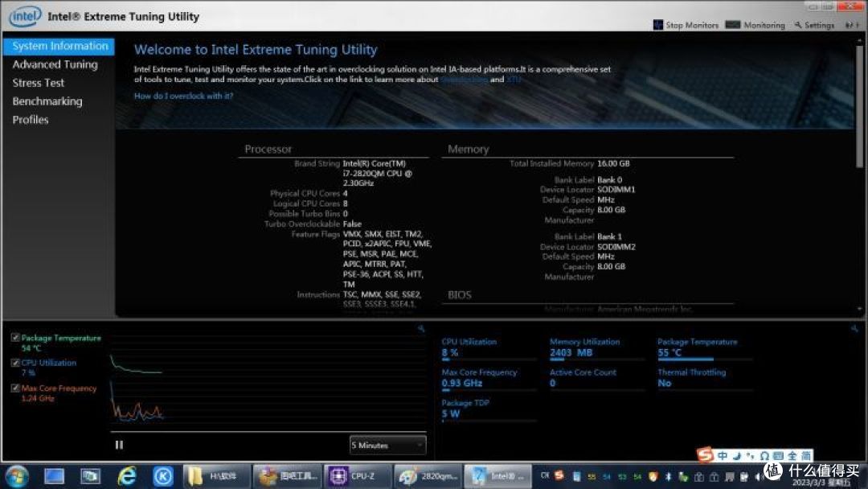This screenshot has height=489, width=868.
Task: Click the Max Core Frequency 0.93 GHz value
Action: coord(461,383)
